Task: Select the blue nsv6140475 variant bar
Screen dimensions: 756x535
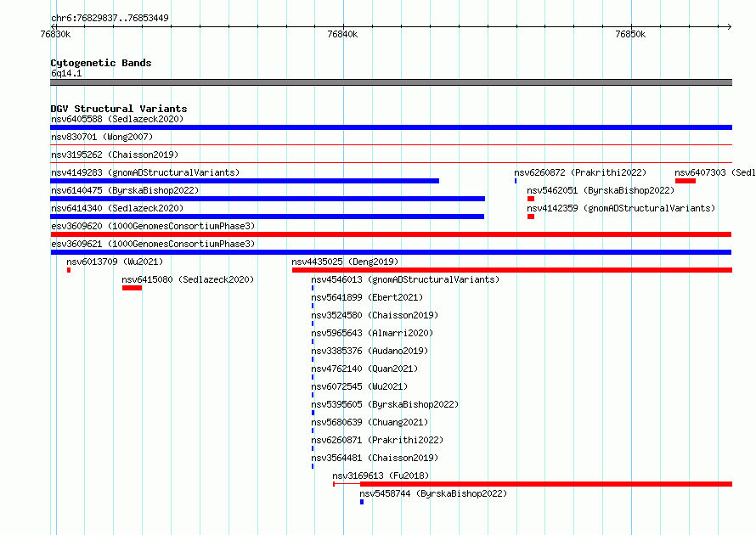Action: (268, 199)
